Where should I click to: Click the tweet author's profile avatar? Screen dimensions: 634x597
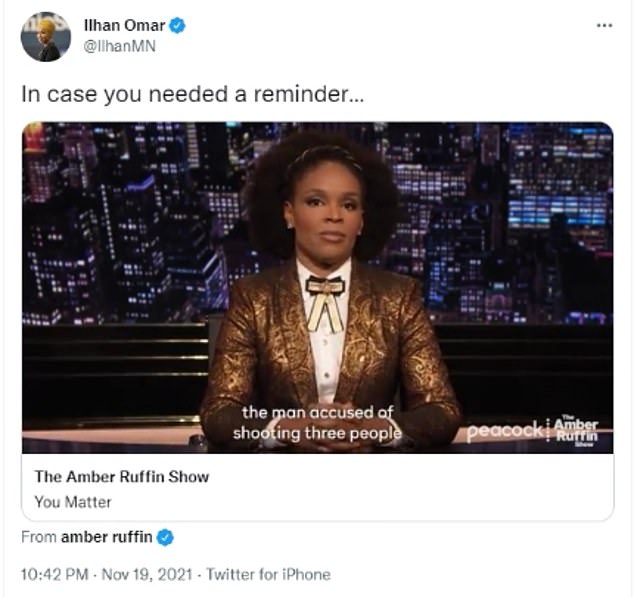(46, 37)
